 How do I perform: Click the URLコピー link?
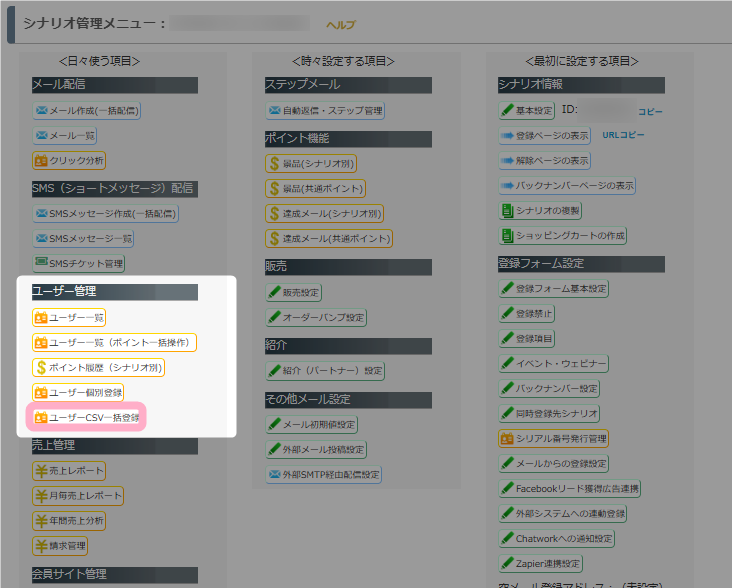click(x=623, y=135)
